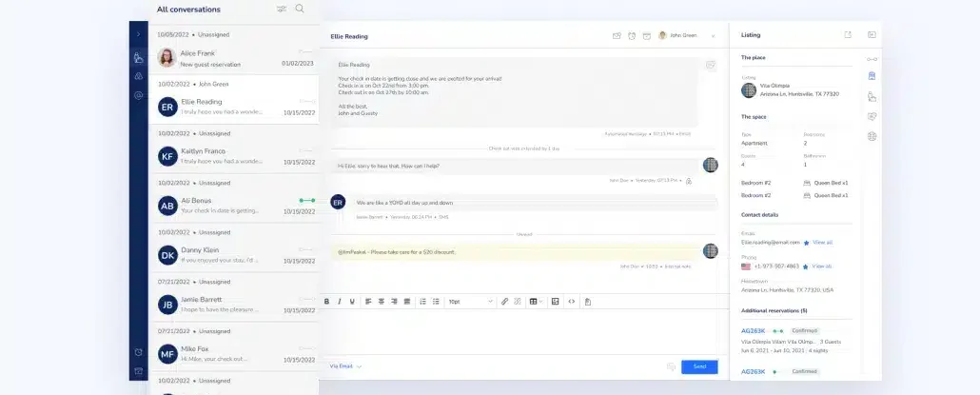Viewport: 980px width, 395px height.
Task: Select the Airbnb channel sidebar icon
Action: [x=138, y=76]
